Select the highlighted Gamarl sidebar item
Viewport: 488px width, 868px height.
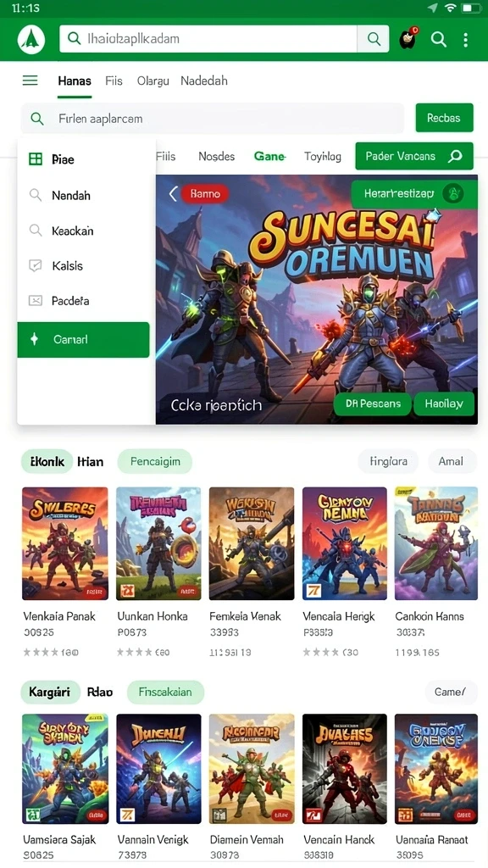tap(84, 339)
